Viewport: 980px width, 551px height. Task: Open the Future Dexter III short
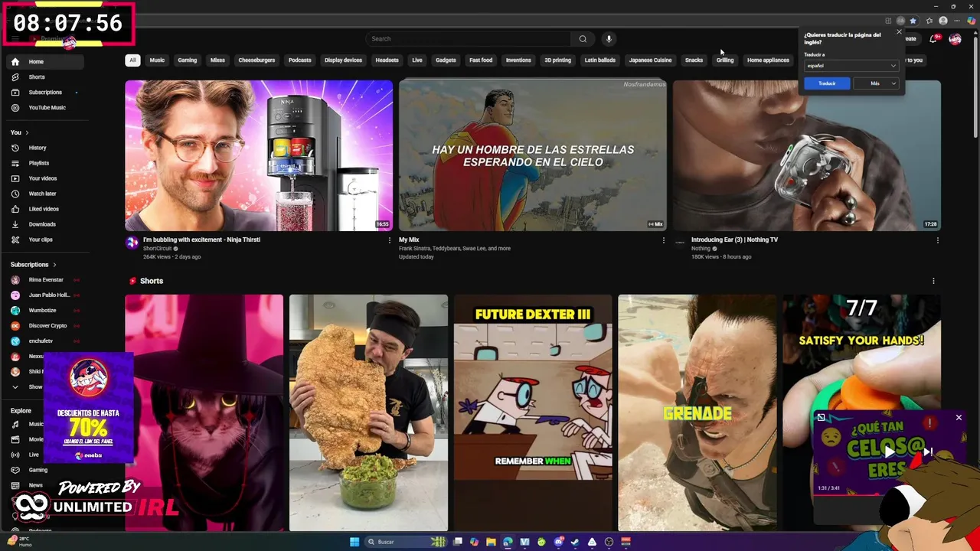tap(533, 412)
